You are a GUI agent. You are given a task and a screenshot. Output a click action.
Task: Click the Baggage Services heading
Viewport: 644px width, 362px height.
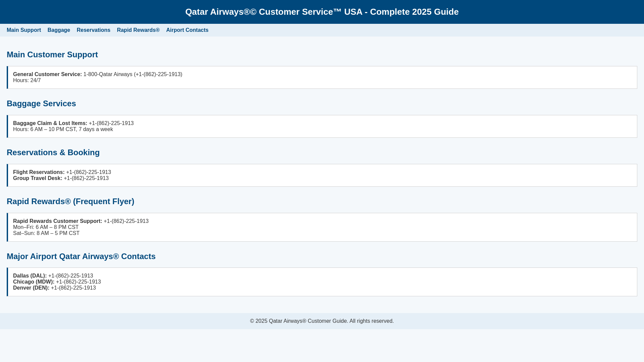41,104
